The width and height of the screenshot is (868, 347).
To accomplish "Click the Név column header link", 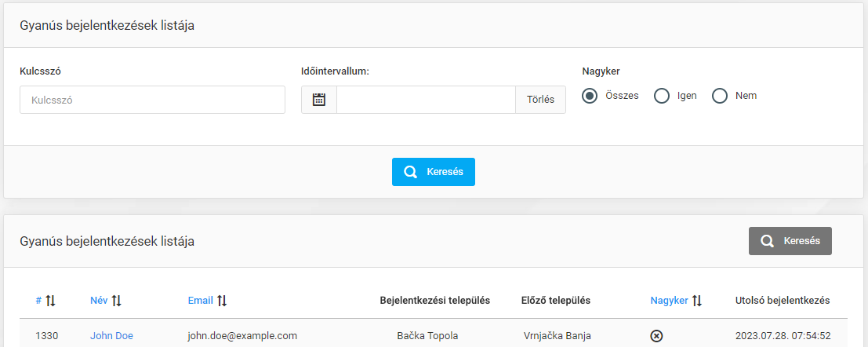I will point(99,301).
